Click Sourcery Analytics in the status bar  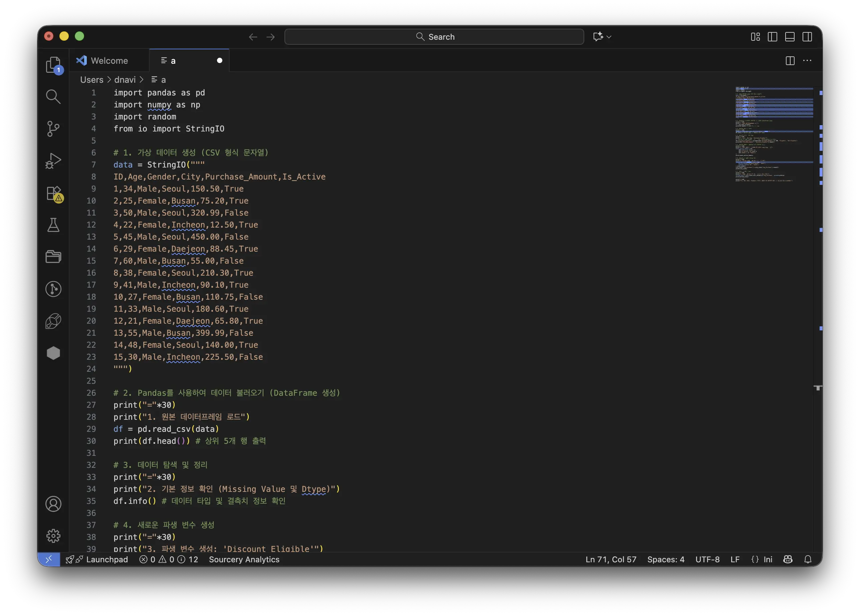(x=244, y=560)
